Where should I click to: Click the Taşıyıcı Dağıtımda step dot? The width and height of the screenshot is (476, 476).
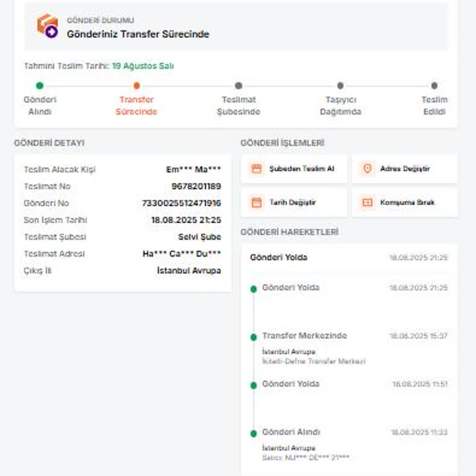tap(340, 86)
